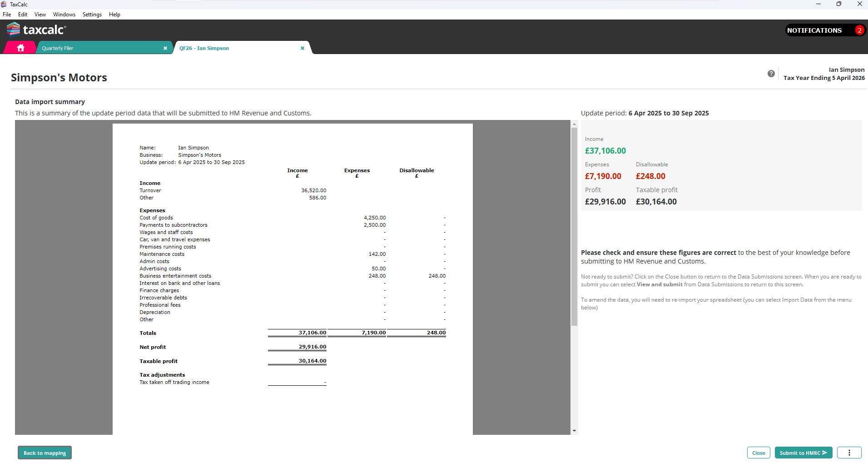The image size is (868, 463).
Task: Open the Help menu
Action: tap(114, 15)
